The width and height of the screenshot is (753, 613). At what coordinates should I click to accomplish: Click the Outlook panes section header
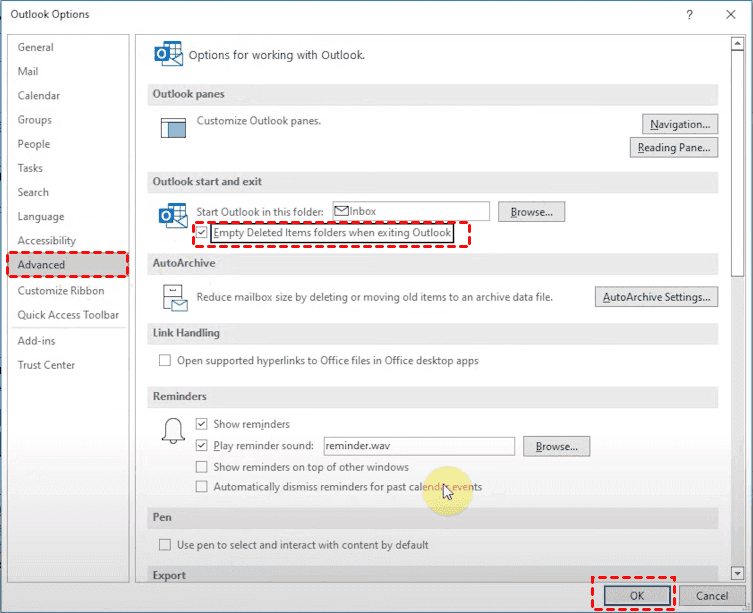click(433, 94)
